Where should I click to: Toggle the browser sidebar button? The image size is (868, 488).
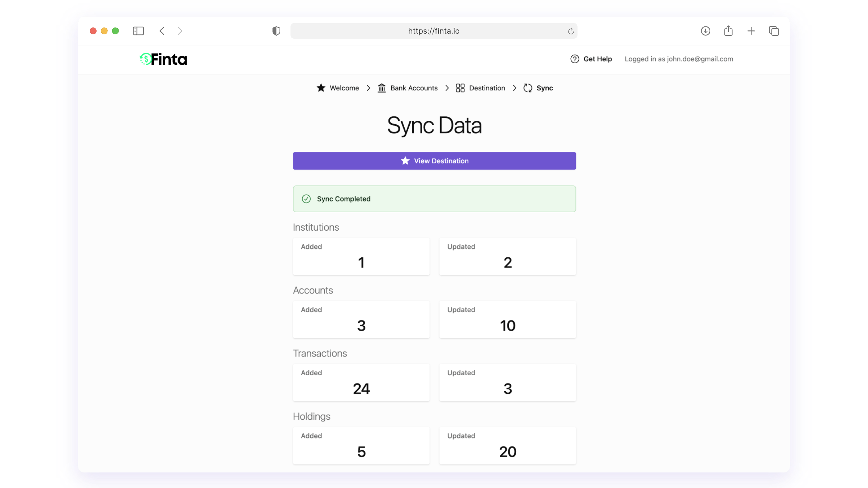(138, 31)
